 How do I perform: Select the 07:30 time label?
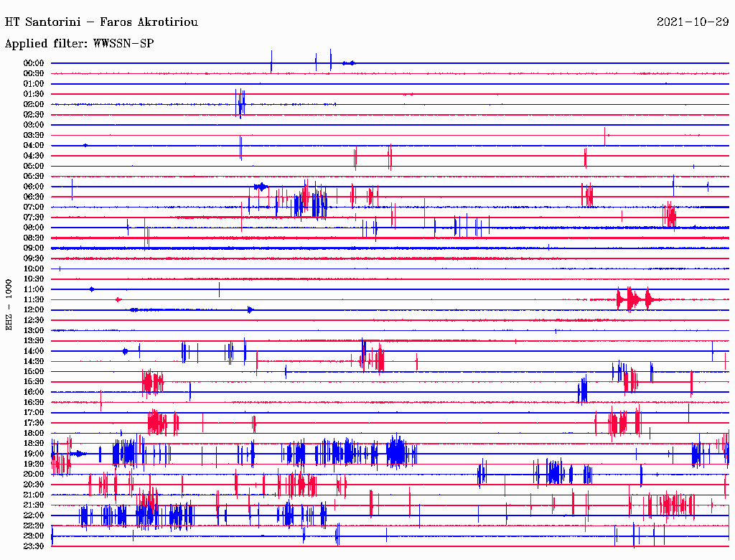tap(34, 218)
